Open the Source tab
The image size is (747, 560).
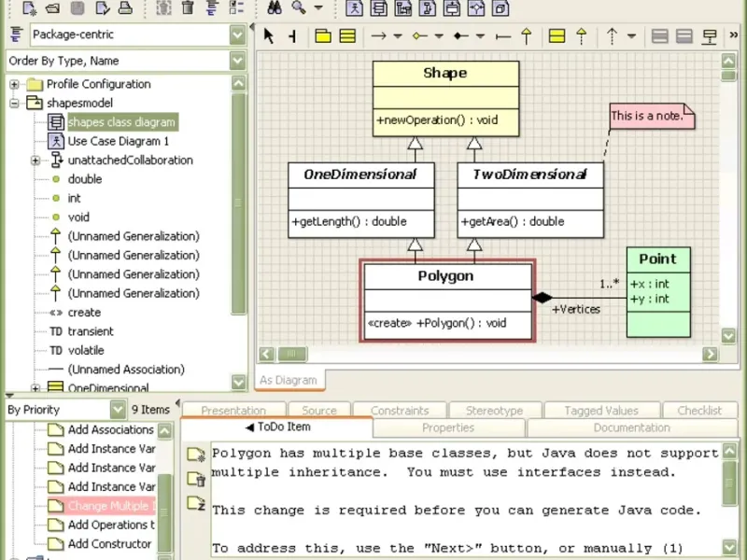[319, 410]
